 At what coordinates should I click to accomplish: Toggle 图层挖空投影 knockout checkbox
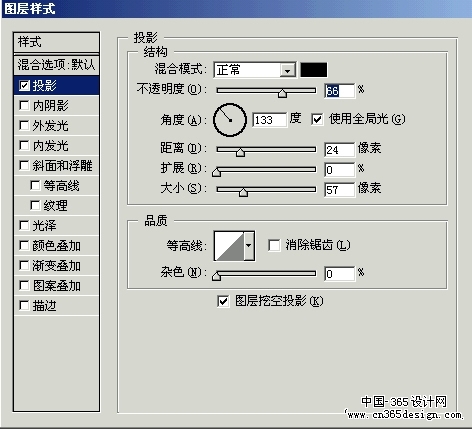coord(223,301)
